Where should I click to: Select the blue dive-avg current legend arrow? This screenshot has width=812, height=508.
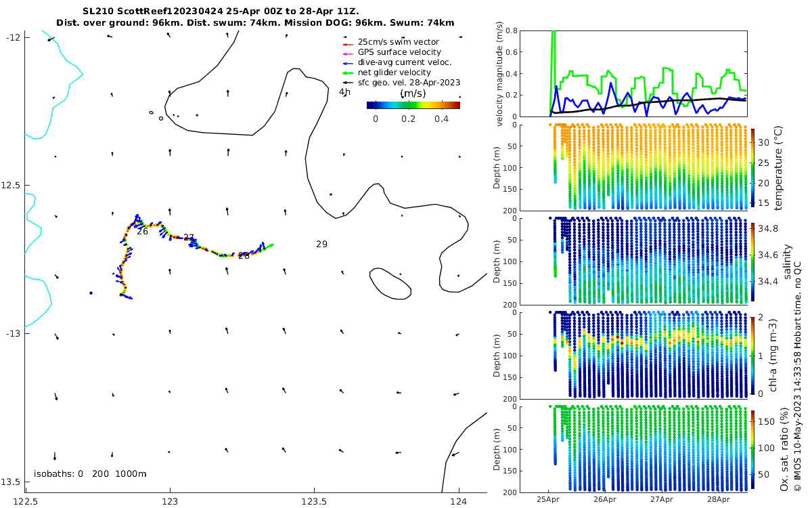348,62
